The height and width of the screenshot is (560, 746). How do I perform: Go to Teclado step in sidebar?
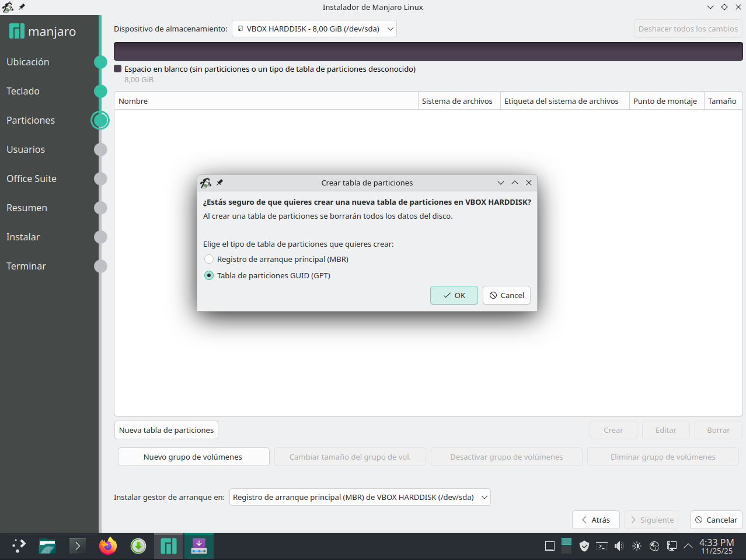click(x=23, y=91)
